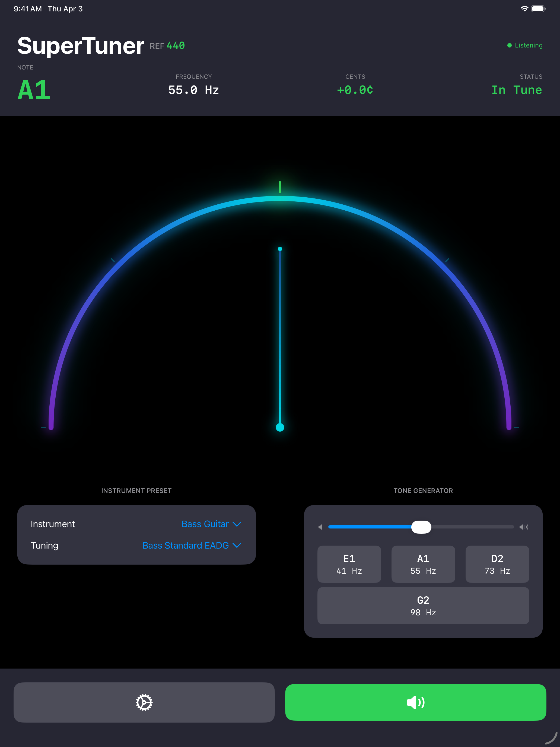Click the Thu Apr 3 date in status bar
The width and height of the screenshot is (560, 747).
coord(65,9)
